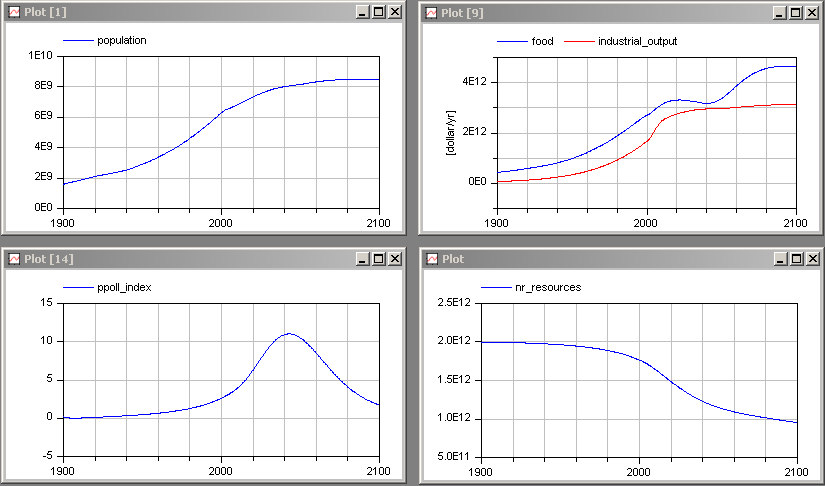825x486 pixels.
Task: Click the red line sample beside industrial_output
Action: pyautogui.click(x=579, y=41)
